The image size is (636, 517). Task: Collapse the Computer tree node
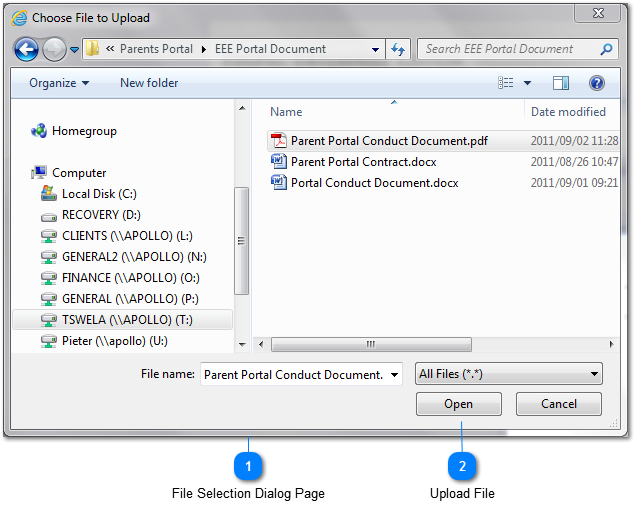click(30, 173)
